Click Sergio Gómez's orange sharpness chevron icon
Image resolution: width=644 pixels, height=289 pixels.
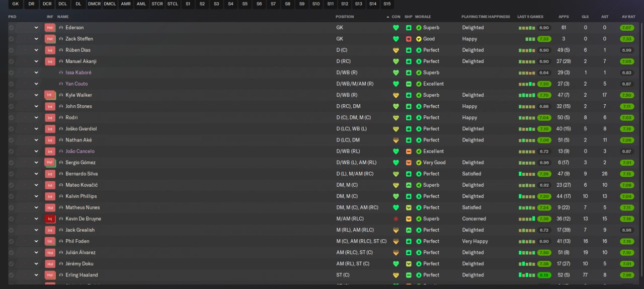click(x=409, y=163)
